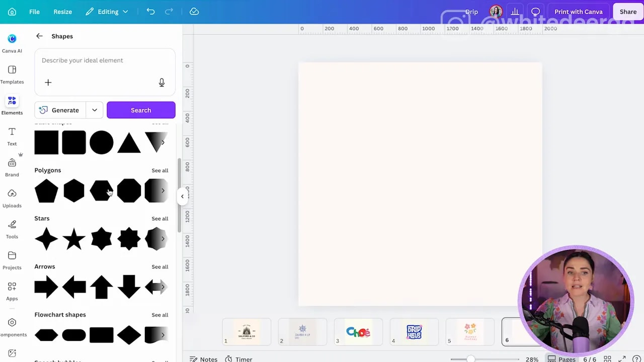Show more Stars with the arrow
This screenshot has width=644, height=362.
pyautogui.click(x=163, y=239)
